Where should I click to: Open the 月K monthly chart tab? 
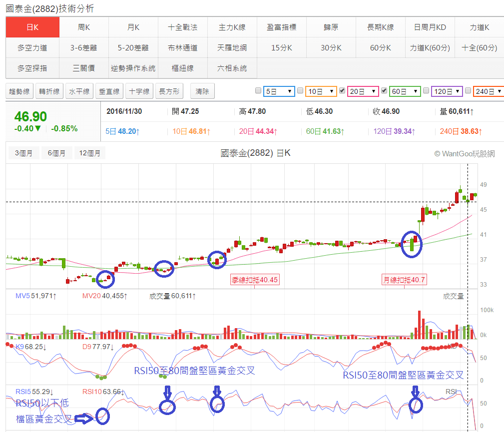coord(132,27)
